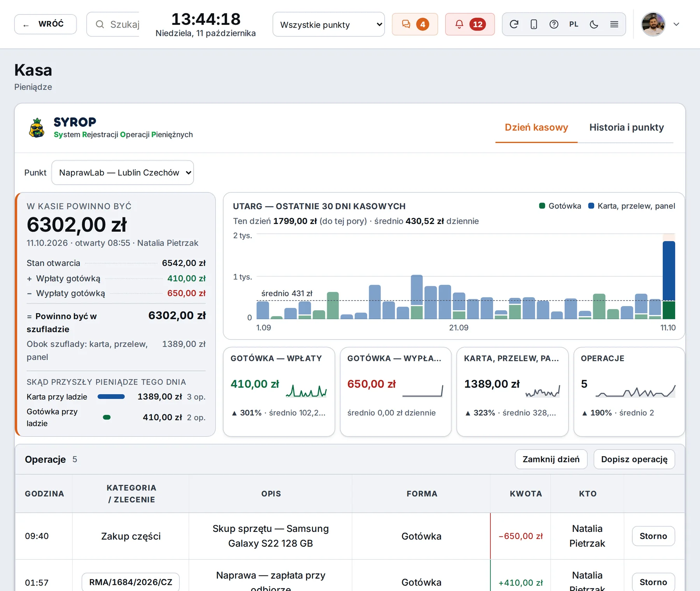Open the Punkt NaprawLab Lublin Czechów dropdown
Viewport: 700px width, 591px height.
point(122,173)
